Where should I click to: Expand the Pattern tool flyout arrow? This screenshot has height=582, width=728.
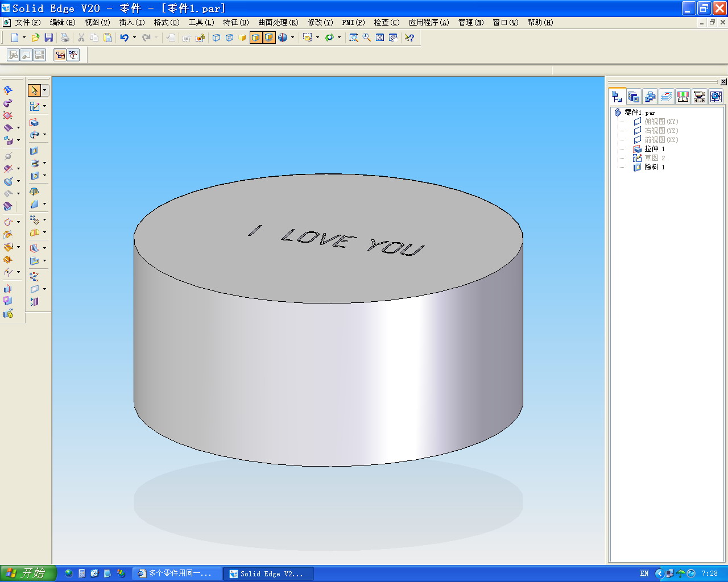(x=44, y=220)
